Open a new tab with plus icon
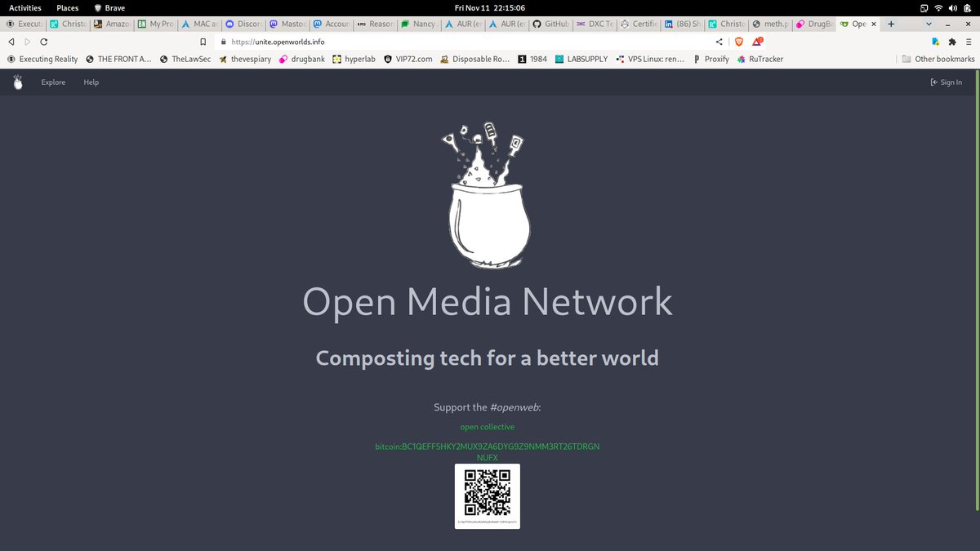The width and height of the screenshot is (980, 551). pyautogui.click(x=890, y=24)
